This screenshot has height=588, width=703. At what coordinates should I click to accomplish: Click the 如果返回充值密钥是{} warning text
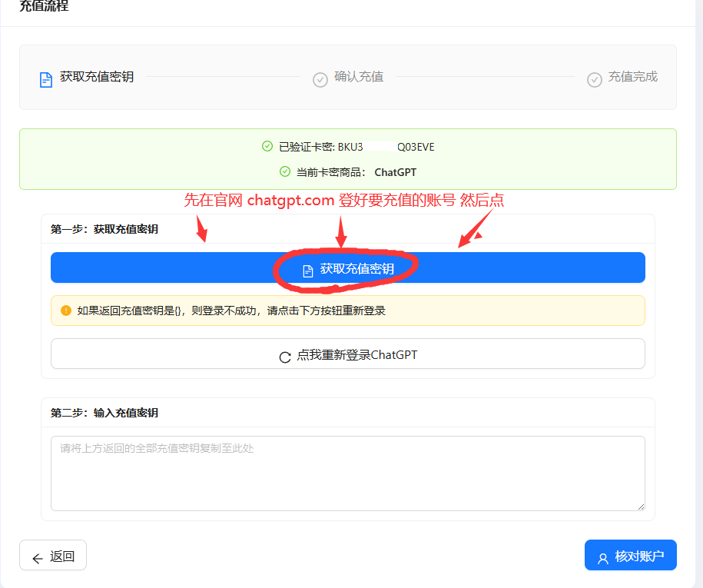coord(231,311)
